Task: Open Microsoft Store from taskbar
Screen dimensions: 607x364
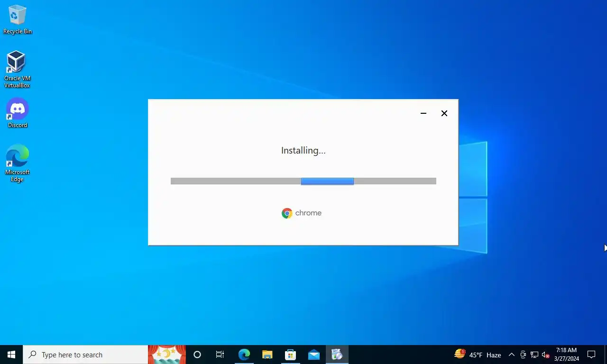Action: (x=290, y=355)
